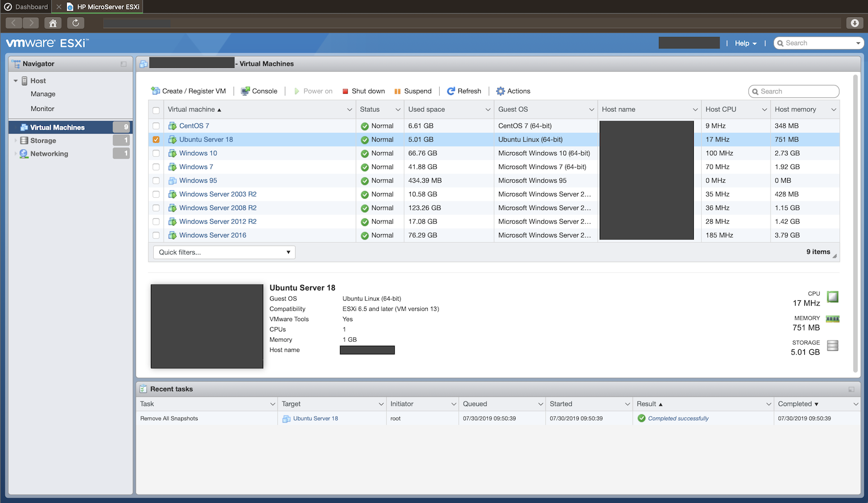The width and height of the screenshot is (868, 503).
Task: Open Monitor under Host
Action: pyautogui.click(x=43, y=109)
